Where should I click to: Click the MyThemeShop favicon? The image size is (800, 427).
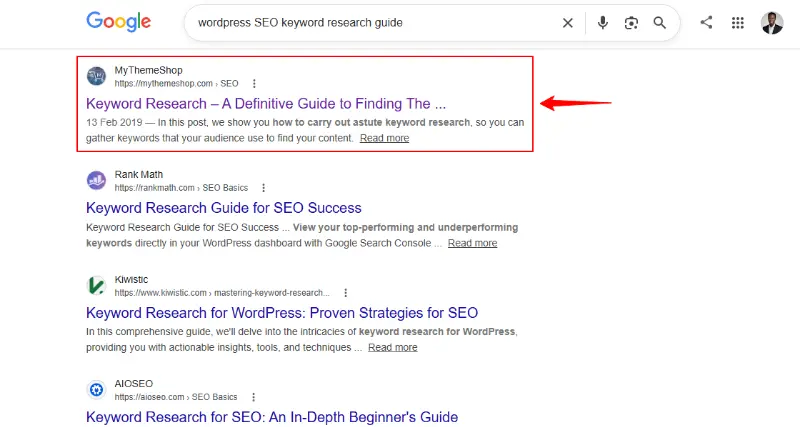(x=96, y=76)
